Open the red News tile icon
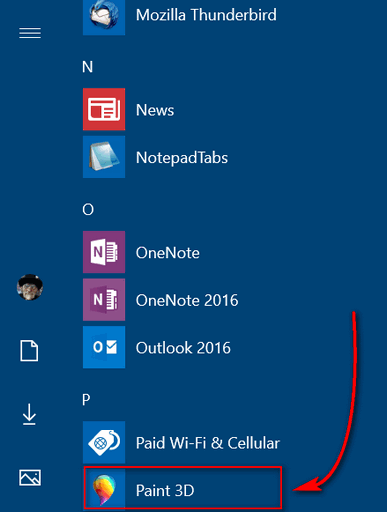 coord(104,109)
